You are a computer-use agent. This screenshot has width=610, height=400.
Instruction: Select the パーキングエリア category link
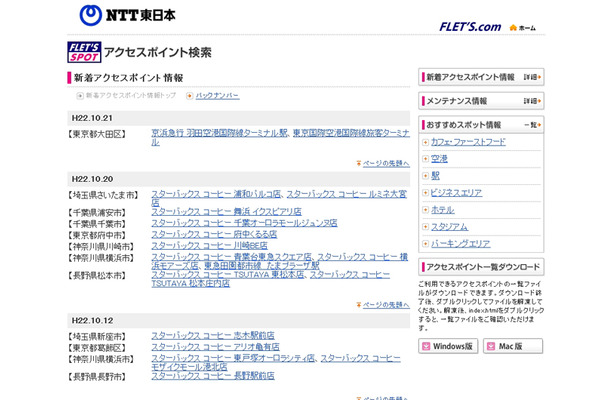tap(460, 244)
